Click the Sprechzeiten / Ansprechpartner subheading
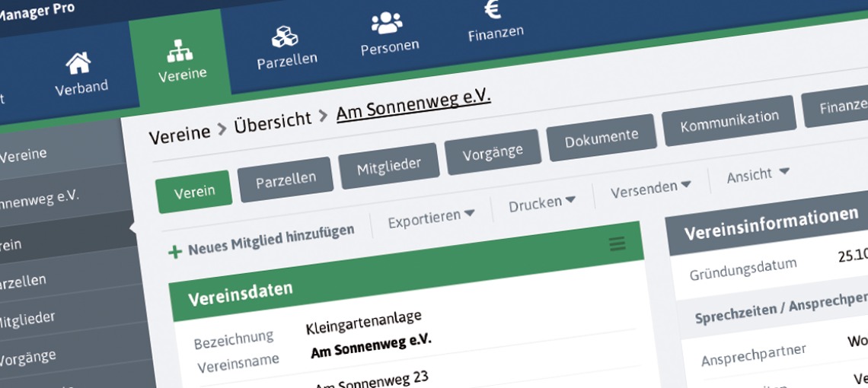 pos(780,308)
